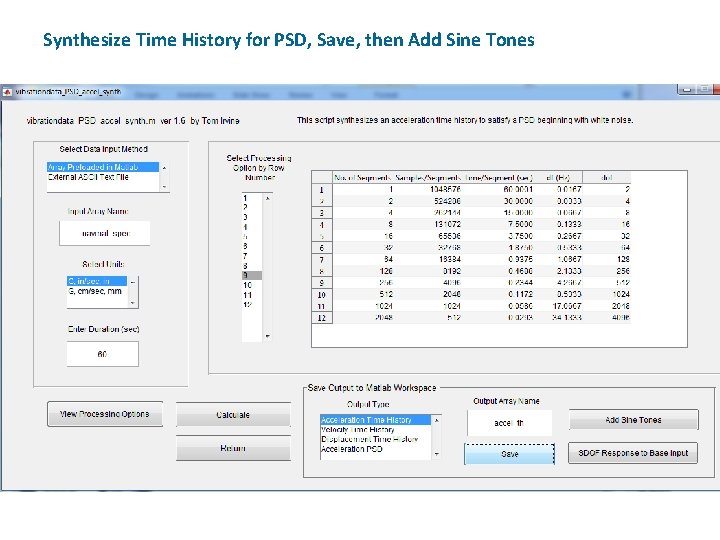
Task: Click up arrow of Select Units list
Action: [133, 281]
